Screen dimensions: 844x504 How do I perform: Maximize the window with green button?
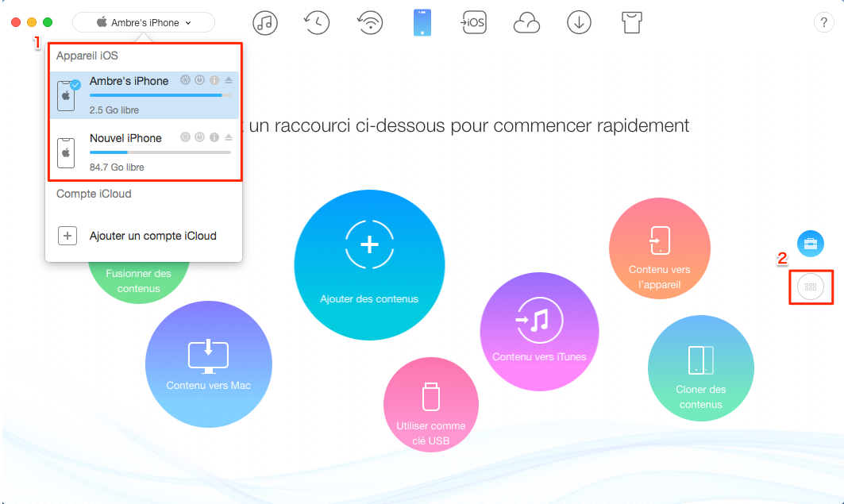pyautogui.click(x=48, y=22)
